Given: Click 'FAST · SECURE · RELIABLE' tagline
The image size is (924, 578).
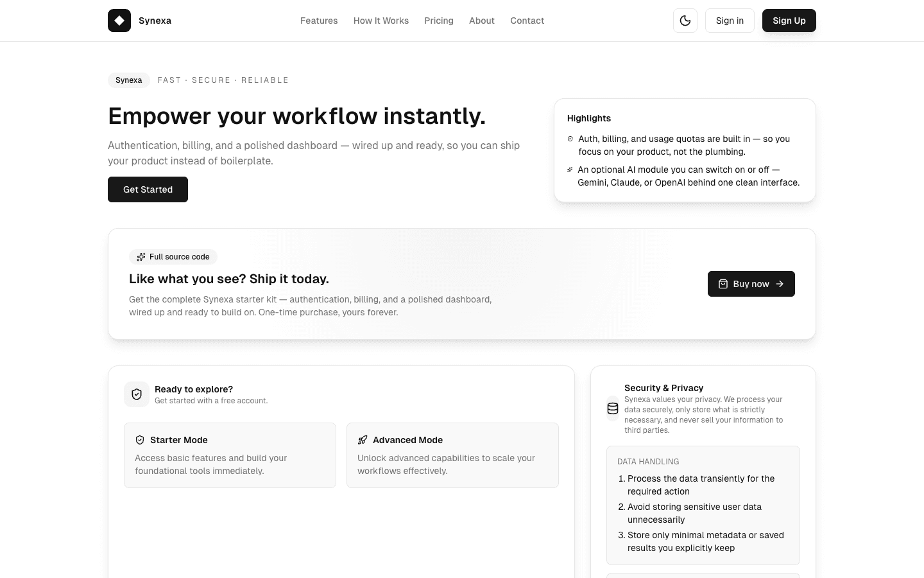Looking at the screenshot, I should point(223,80).
